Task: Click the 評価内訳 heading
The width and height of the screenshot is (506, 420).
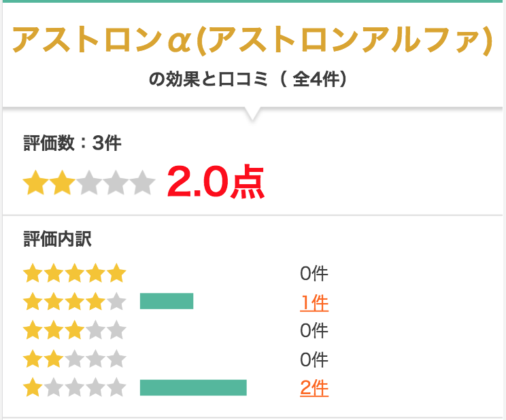Action: 57,239
